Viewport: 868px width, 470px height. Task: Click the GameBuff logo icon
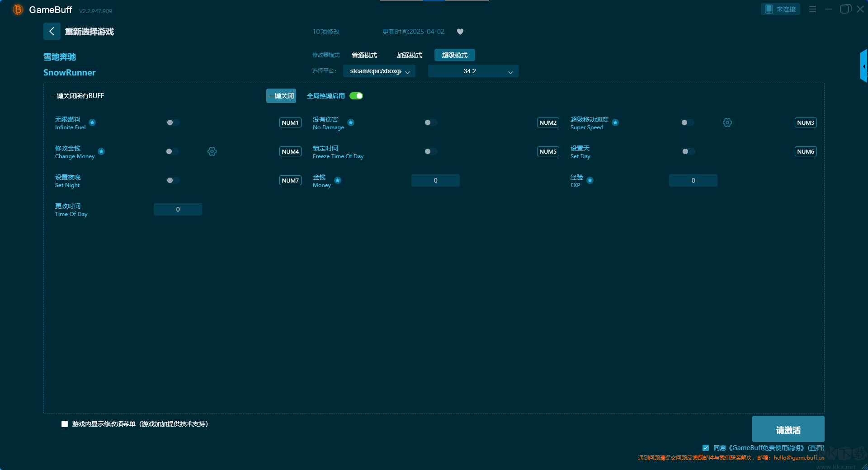(18, 9)
